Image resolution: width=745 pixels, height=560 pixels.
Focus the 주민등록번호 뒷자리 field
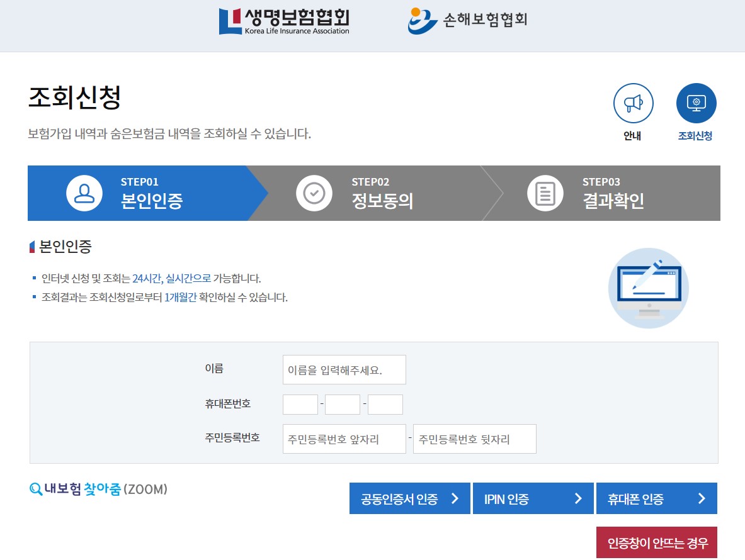point(474,439)
